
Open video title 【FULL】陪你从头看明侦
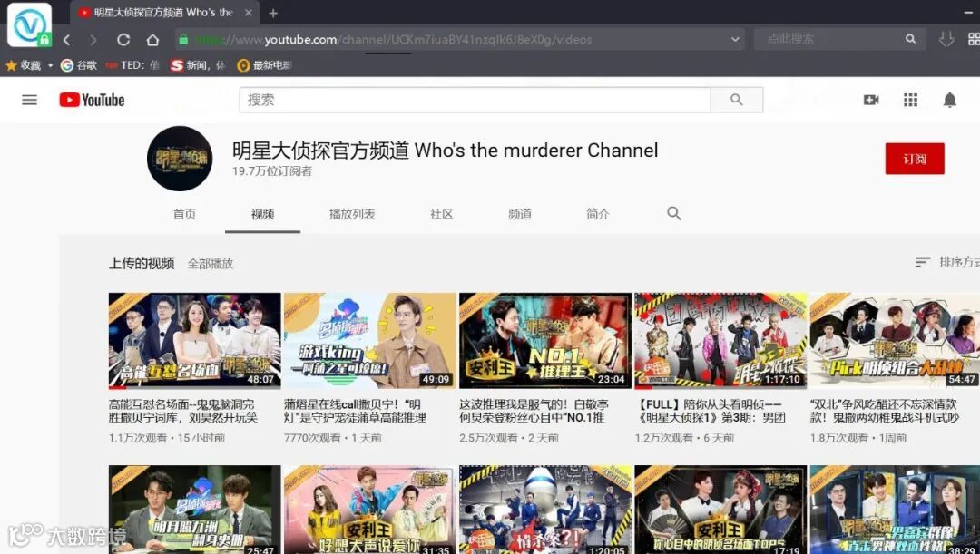710,411
